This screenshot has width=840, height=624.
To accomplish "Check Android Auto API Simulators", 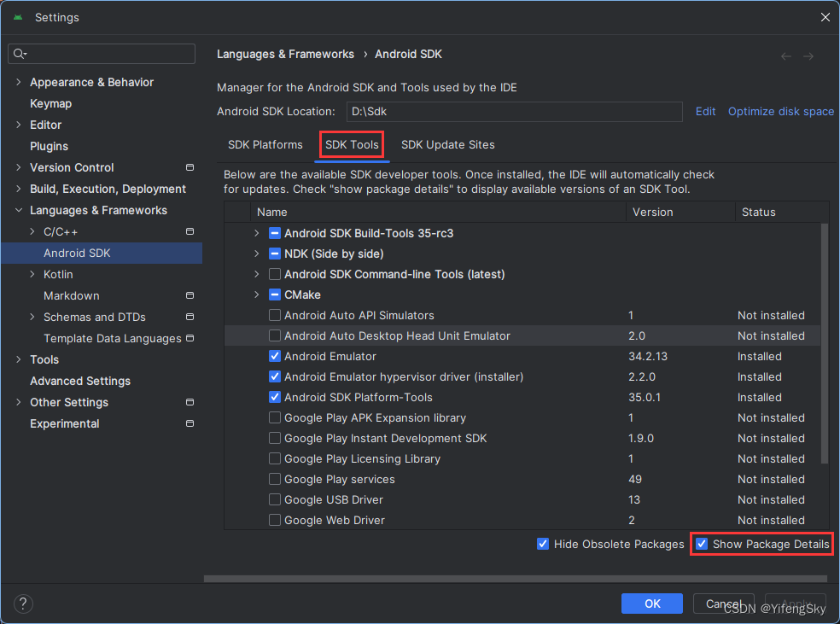I will (x=275, y=316).
